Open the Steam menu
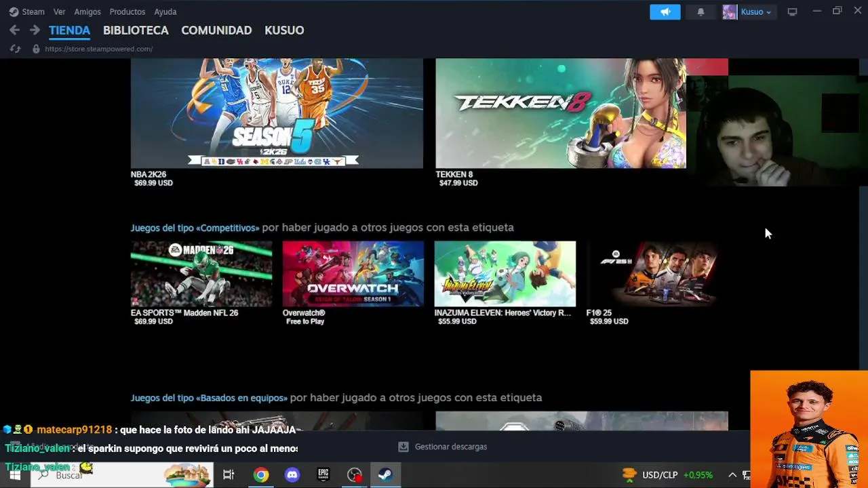Image resolution: width=868 pixels, height=488 pixels. tap(26, 12)
